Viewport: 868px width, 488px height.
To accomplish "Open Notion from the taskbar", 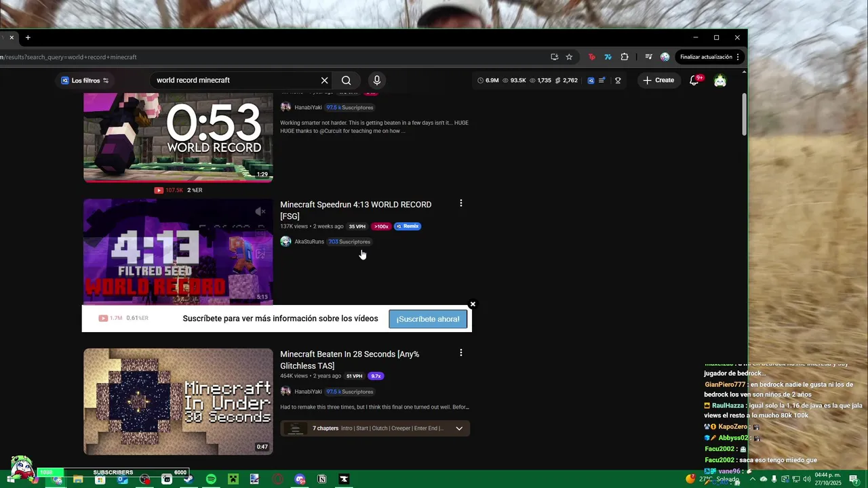I will tap(322, 479).
